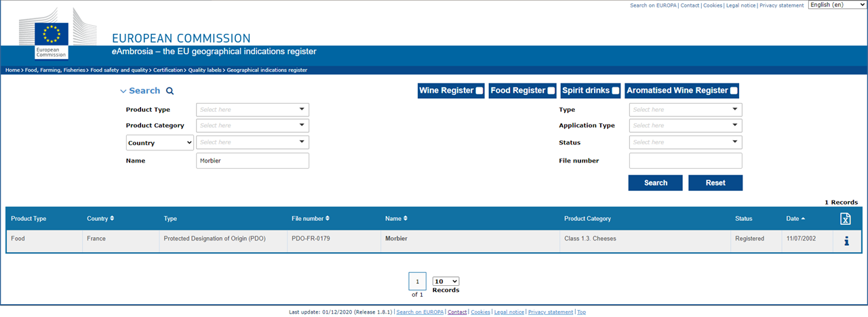Click the Reset button
The image size is (868, 317).
point(715,183)
